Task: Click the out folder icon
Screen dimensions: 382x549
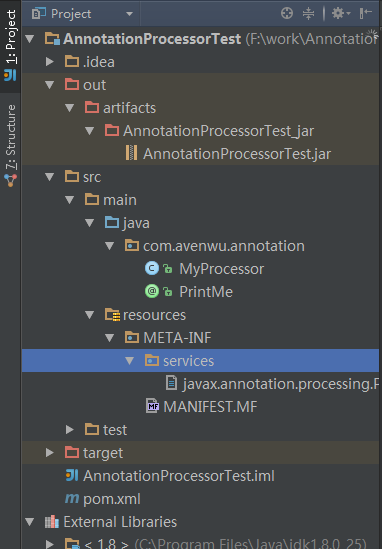Action: (x=72, y=84)
